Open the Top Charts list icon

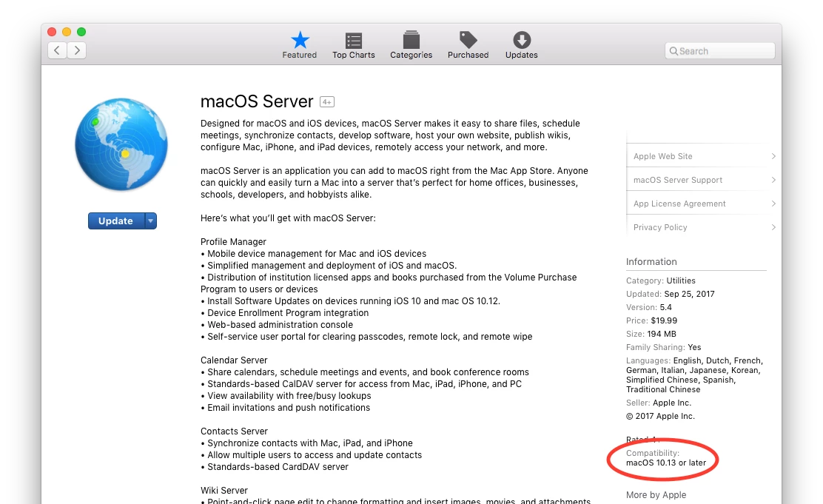pyautogui.click(x=354, y=41)
